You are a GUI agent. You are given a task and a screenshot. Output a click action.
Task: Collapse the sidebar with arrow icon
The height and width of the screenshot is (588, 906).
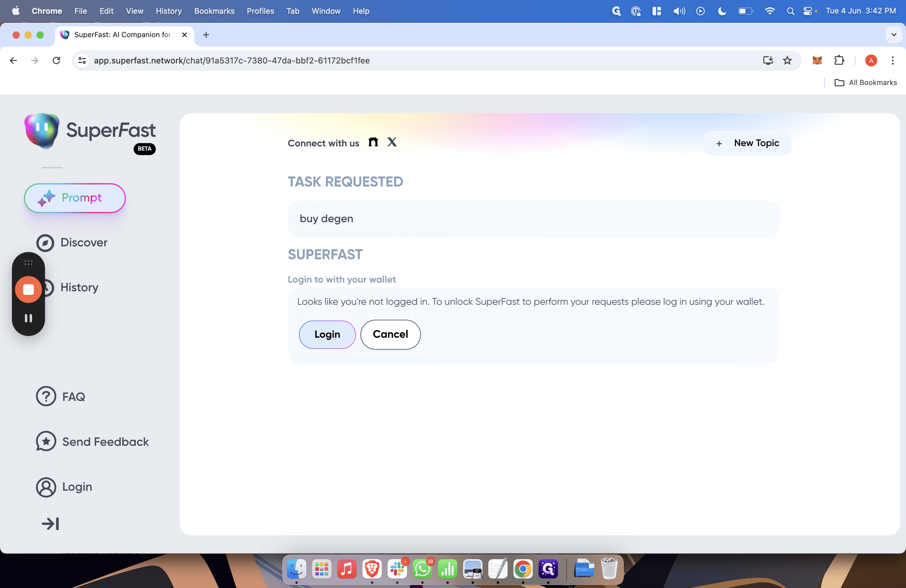click(x=50, y=524)
